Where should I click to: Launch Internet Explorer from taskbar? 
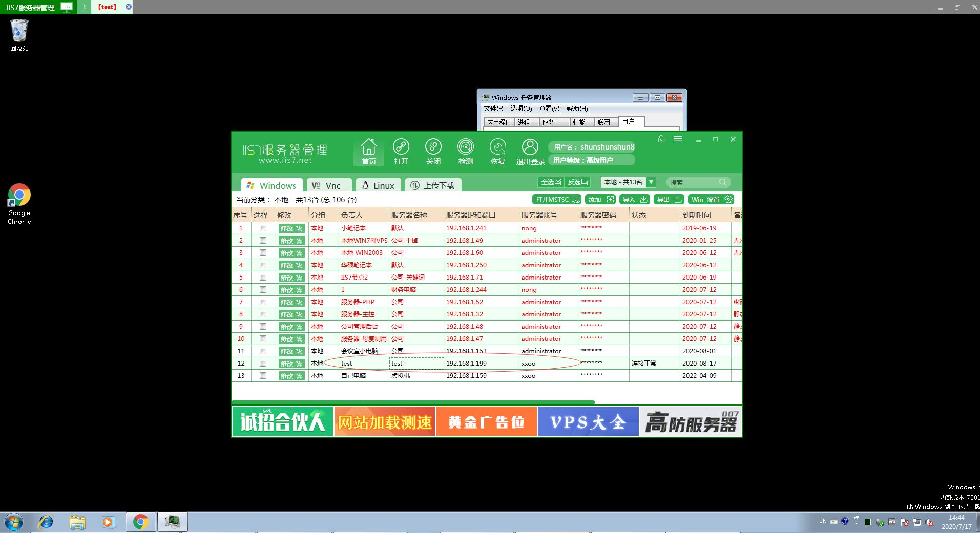click(x=46, y=522)
